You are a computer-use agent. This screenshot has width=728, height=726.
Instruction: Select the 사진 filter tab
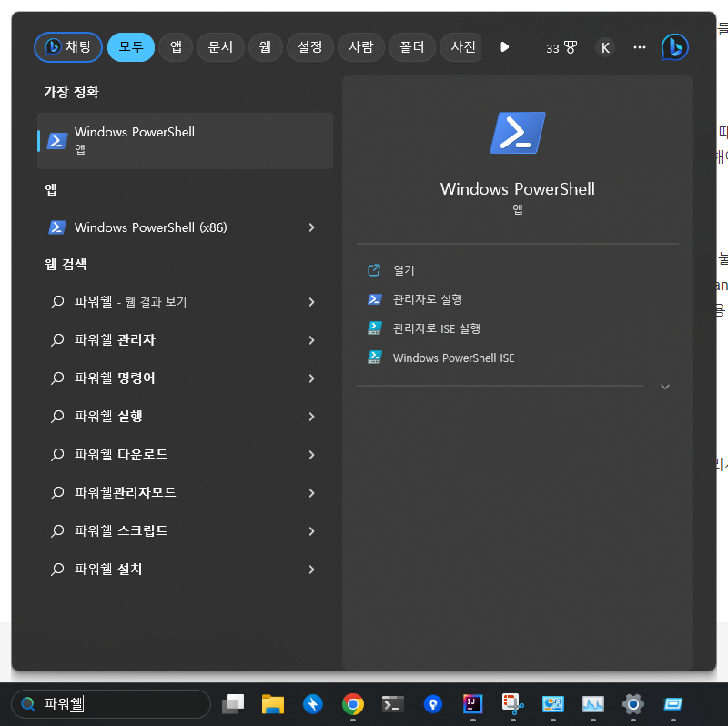point(461,47)
